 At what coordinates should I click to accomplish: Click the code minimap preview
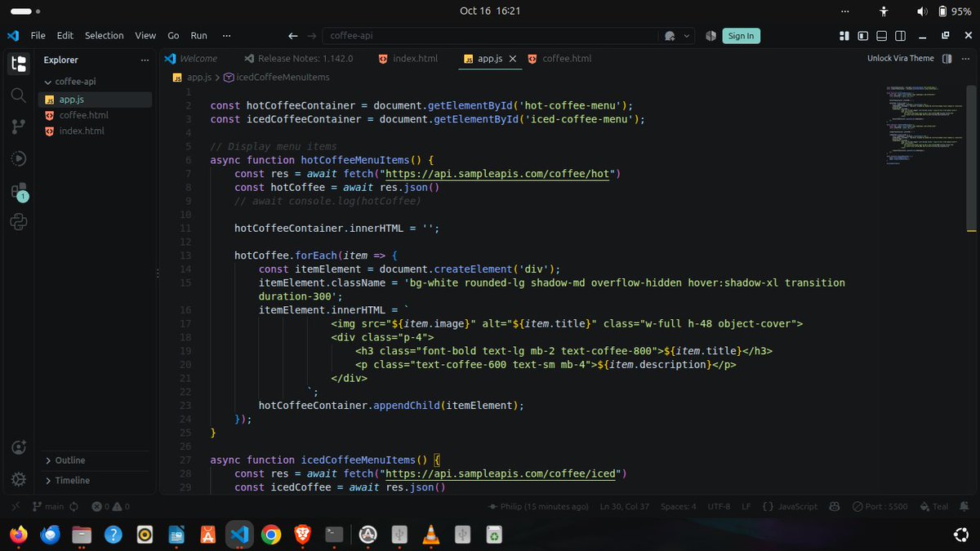923,125
